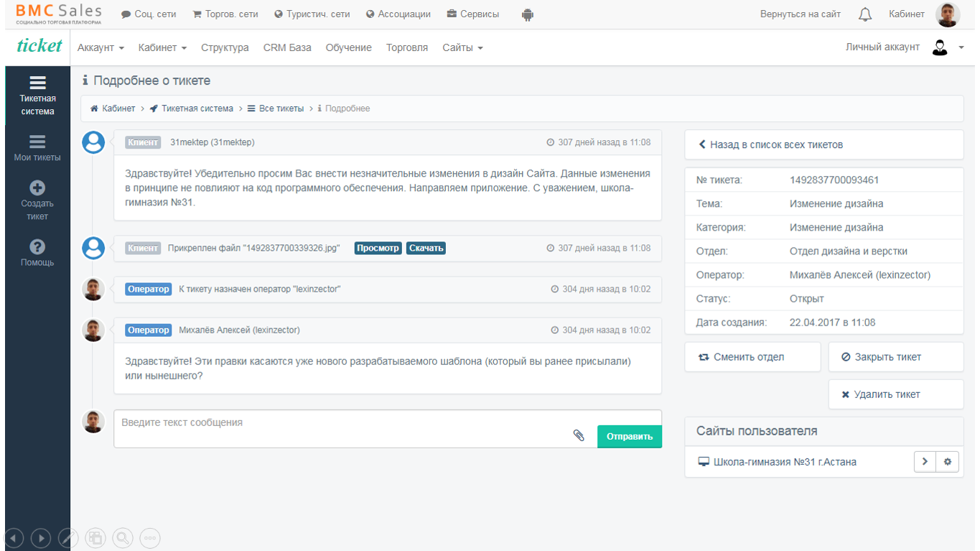Viewport: 980px width, 551px height.
Task: Open Мои тикеты in sidebar
Action: (37, 148)
